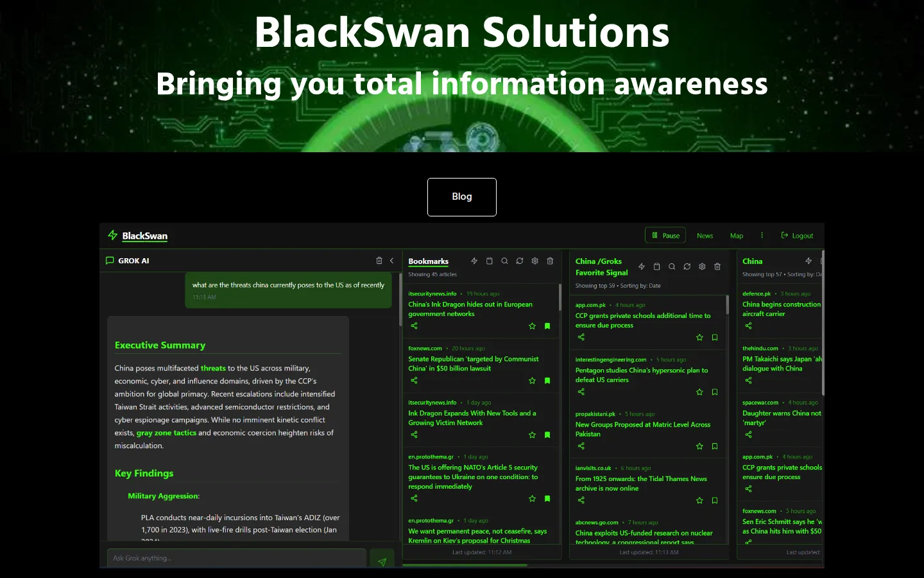This screenshot has width=924, height=578.
Task: Open China /Groks Favorite Signal settings
Action: pyautogui.click(x=702, y=267)
